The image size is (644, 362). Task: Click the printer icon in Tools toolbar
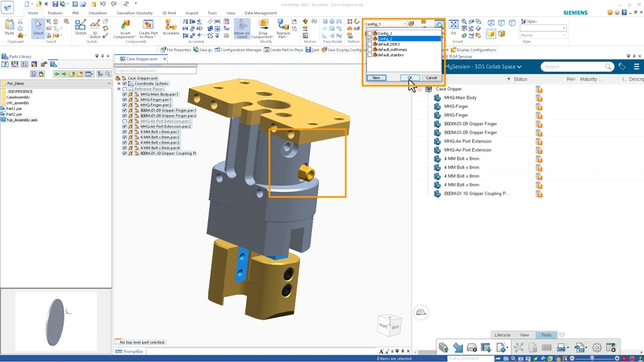pyautogui.click(x=561, y=348)
